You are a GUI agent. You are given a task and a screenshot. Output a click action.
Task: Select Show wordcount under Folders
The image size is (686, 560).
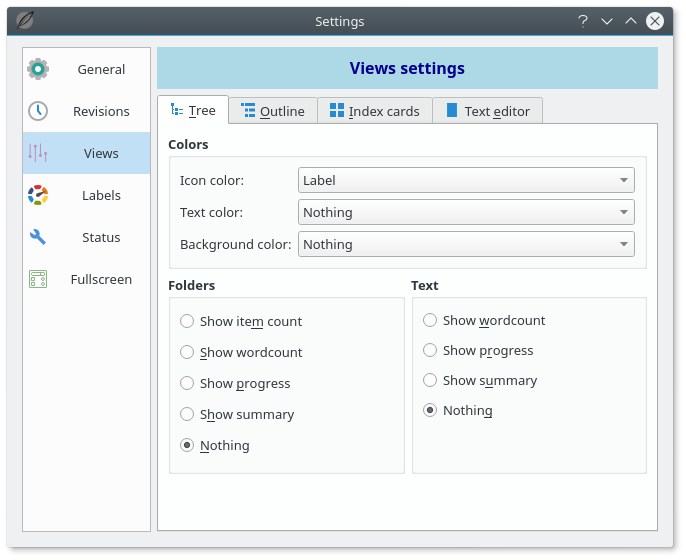click(187, 352)
